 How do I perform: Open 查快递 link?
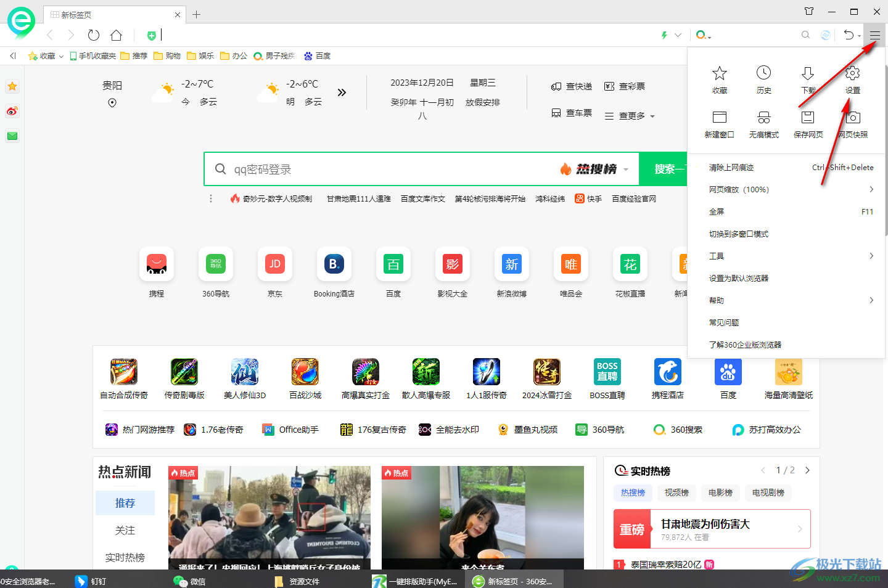pyautogui.click(x=572, y=86)
